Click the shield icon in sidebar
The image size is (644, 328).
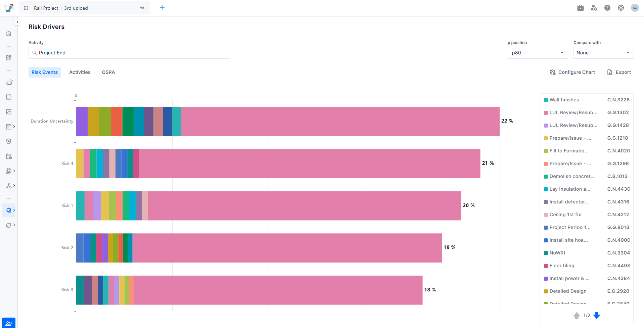[x=9, y=141]
